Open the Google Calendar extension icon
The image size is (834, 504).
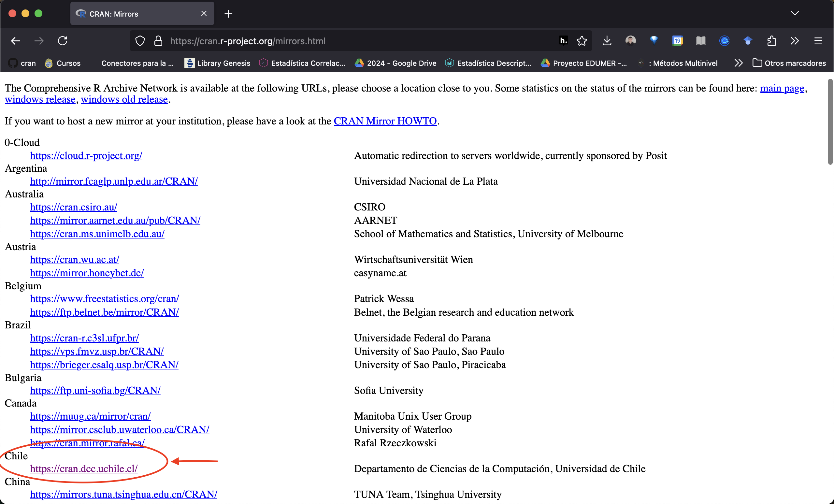677,41
